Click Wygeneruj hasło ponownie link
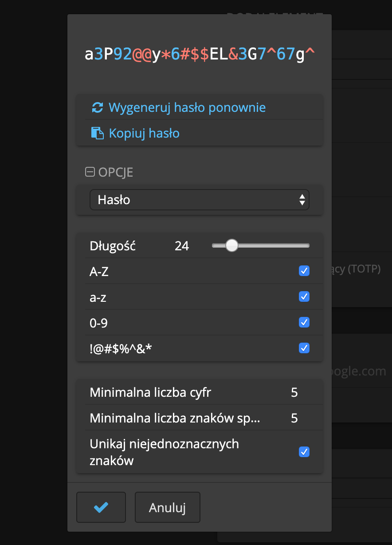This screenshot has height=545, width=392. [x=187, y=107]
